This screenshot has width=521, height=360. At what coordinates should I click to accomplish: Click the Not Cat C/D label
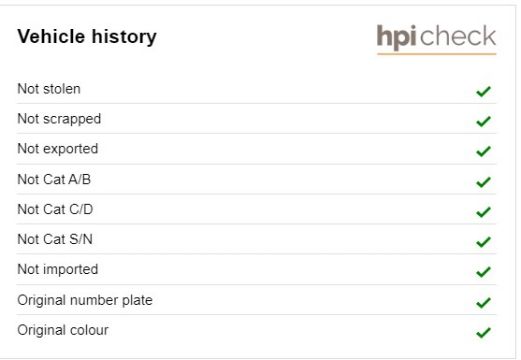point(55,209)
